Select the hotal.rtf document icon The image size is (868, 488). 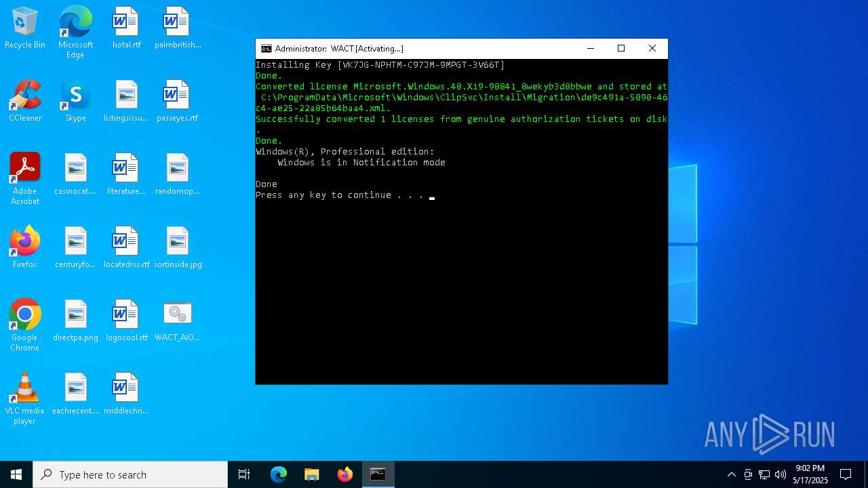pos(126,28)
